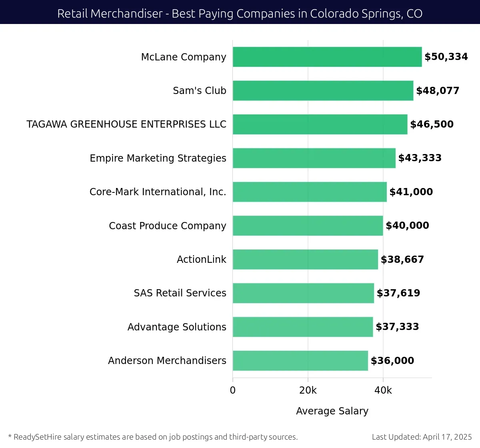Click the 0 axis tick label
Image resolution: width=480 pixels, height=448 pixels.
coord(233,390)
